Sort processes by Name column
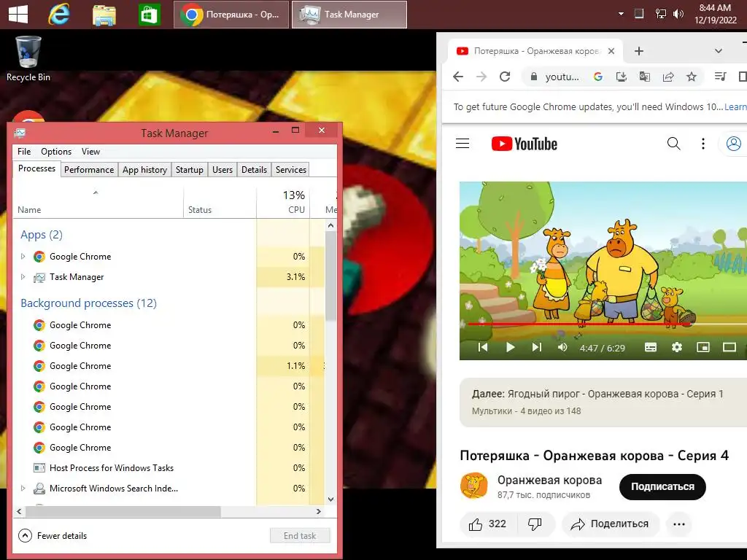The width and height of the screenshot is (747, 560). 98,203
